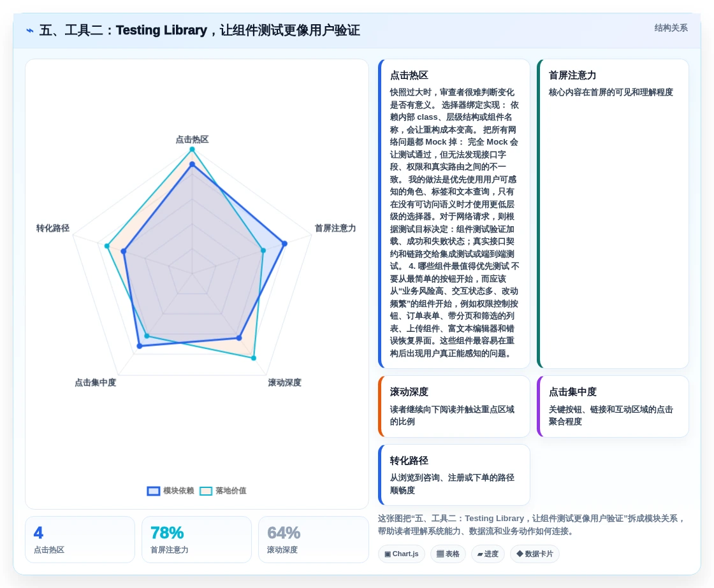The image size is (714, 588).
Task: Click the 64% 滚动深度 stat card
Action: [313, 540]
